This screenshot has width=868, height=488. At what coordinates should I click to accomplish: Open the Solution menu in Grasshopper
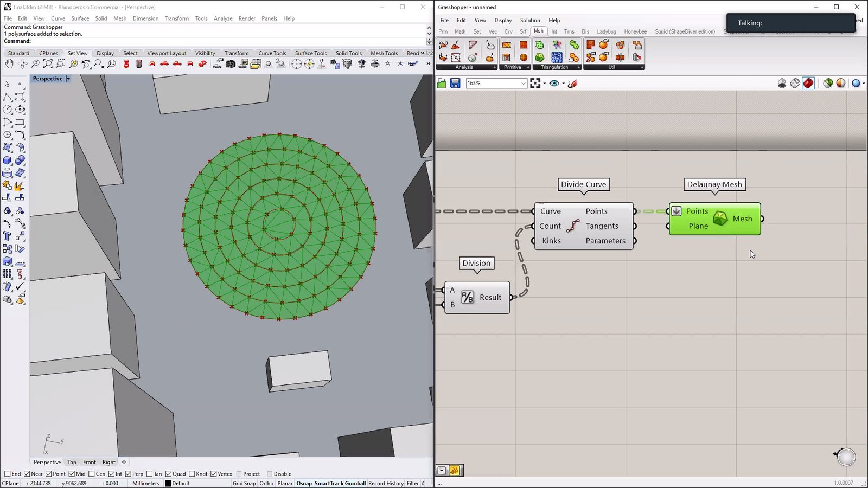[x=530, y=20]
